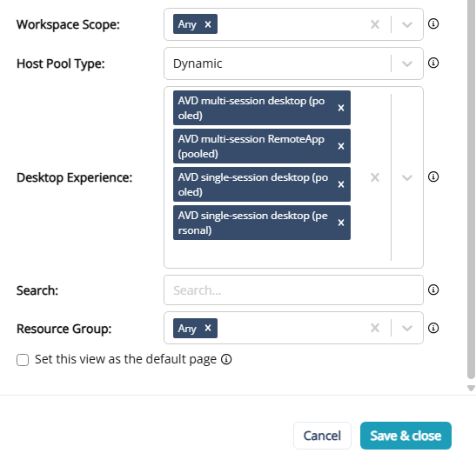Click info icon next to default page
Screen dimensions: 476x453
pos(226,359)
